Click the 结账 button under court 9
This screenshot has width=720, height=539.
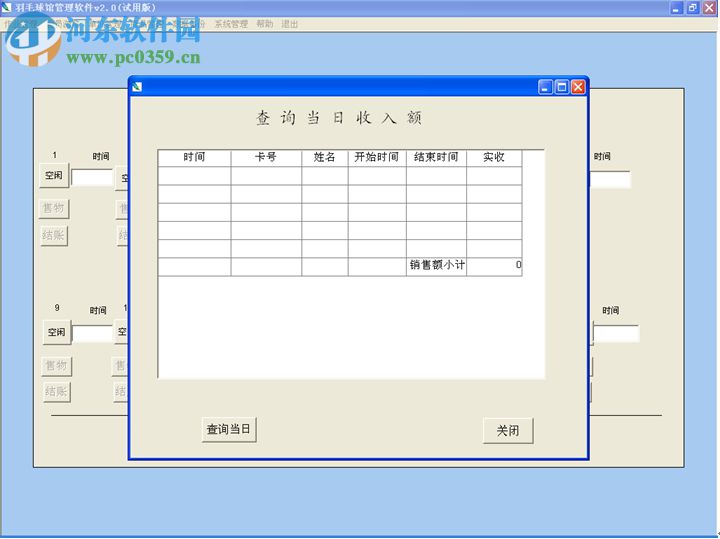click(x=56, y=392)
